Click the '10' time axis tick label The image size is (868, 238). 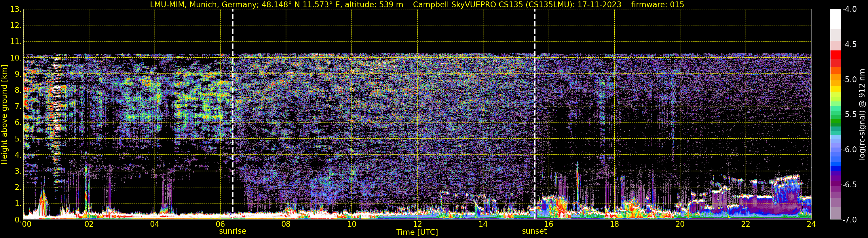352,224
